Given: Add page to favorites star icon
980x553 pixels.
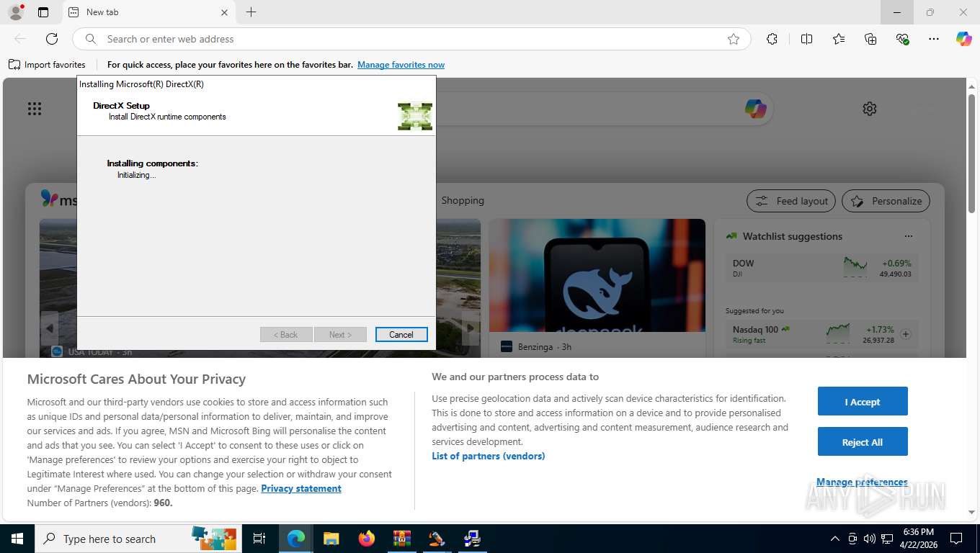Looking at the screenshot, I should 734,39.
